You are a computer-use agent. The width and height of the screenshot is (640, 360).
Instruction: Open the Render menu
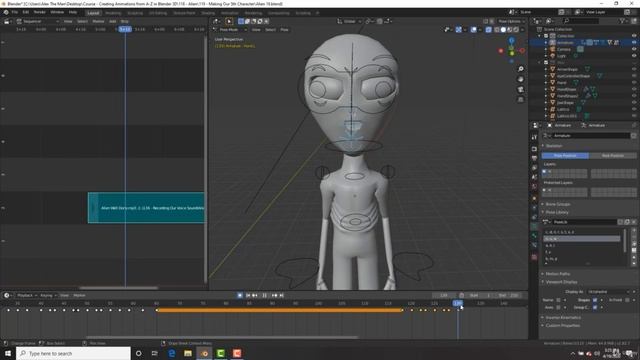pos(40,12)
